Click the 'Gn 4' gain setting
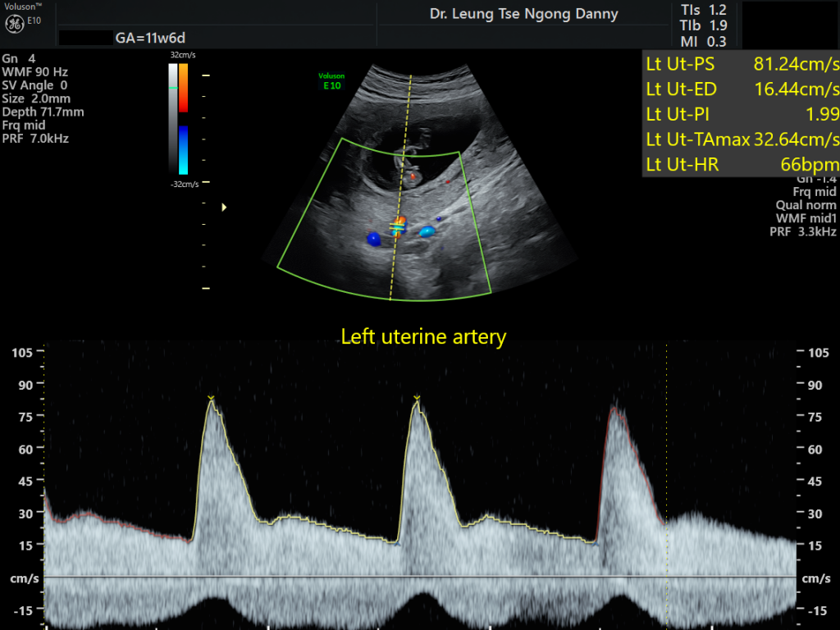The height and width of the screenshot is (630, 840). 19,59
